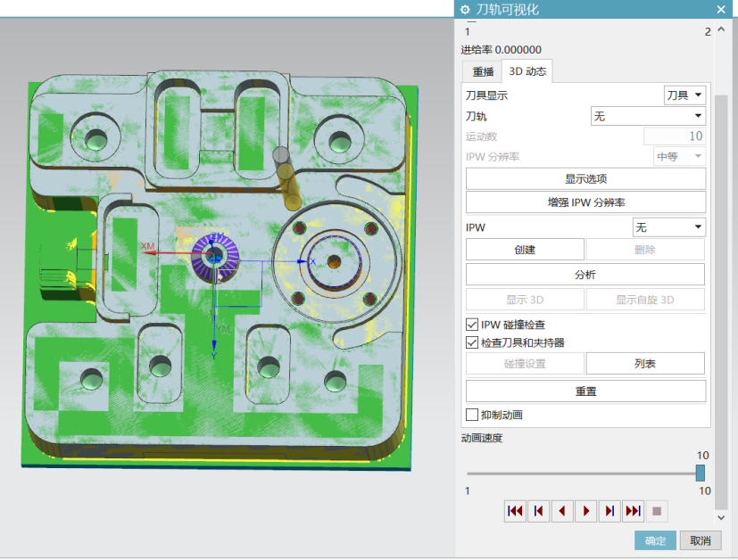Image resolution: width=738 pixels, height=560 pixels.
Task: Switch to the 3D 动态 tab
Action: [x=527, y=71]
